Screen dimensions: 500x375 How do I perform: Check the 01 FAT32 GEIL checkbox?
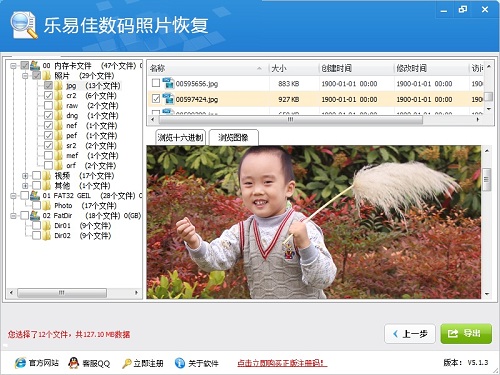(25, 196)
